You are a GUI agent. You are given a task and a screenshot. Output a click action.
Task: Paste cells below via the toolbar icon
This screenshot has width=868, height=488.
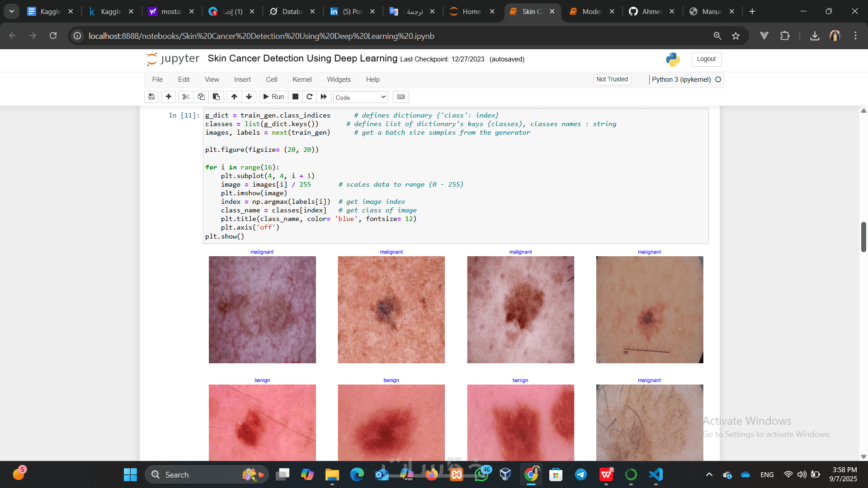click(x=216, y=97)
